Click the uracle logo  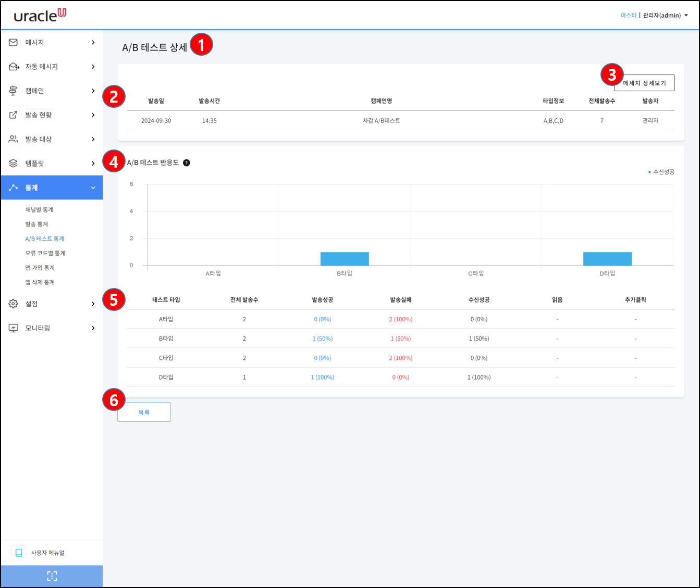click(x=40, y=15)
